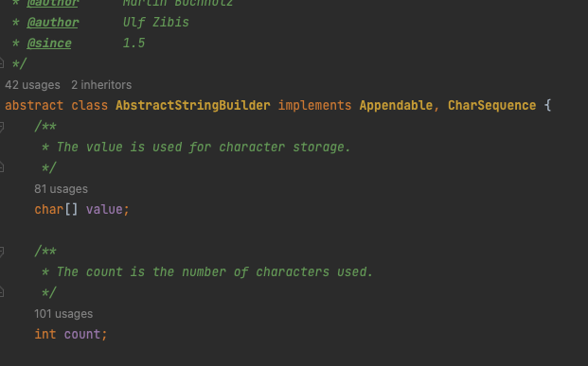Image resolution: width=588 pixels, height=366 pixels.
Task: Click the 'implements' keyword
Action: point(314,106)
